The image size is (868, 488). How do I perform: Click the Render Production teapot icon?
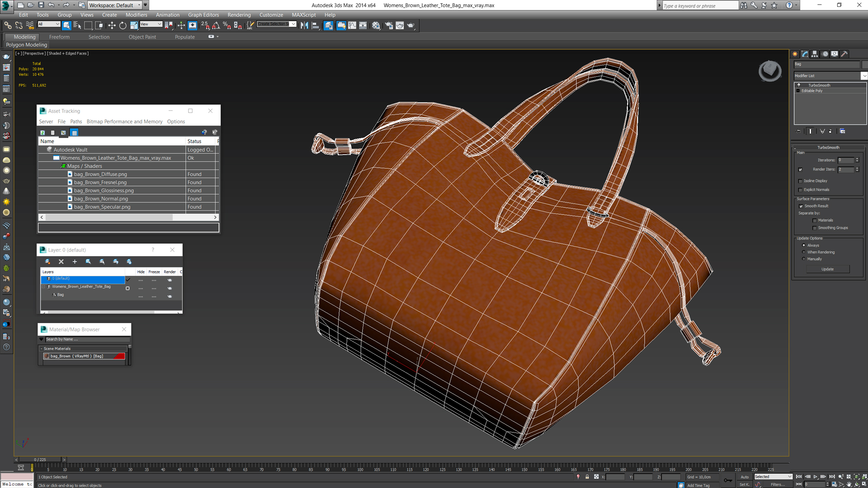click(411, 26)
